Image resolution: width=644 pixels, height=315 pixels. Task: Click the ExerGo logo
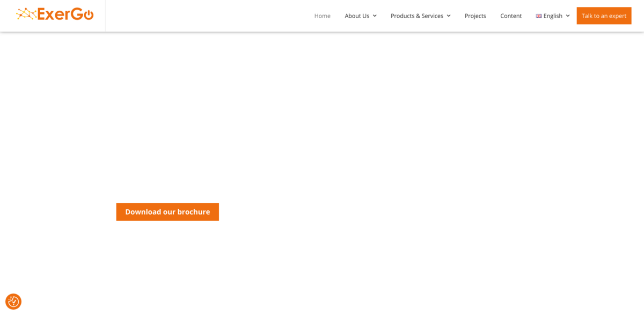(54, 14)
